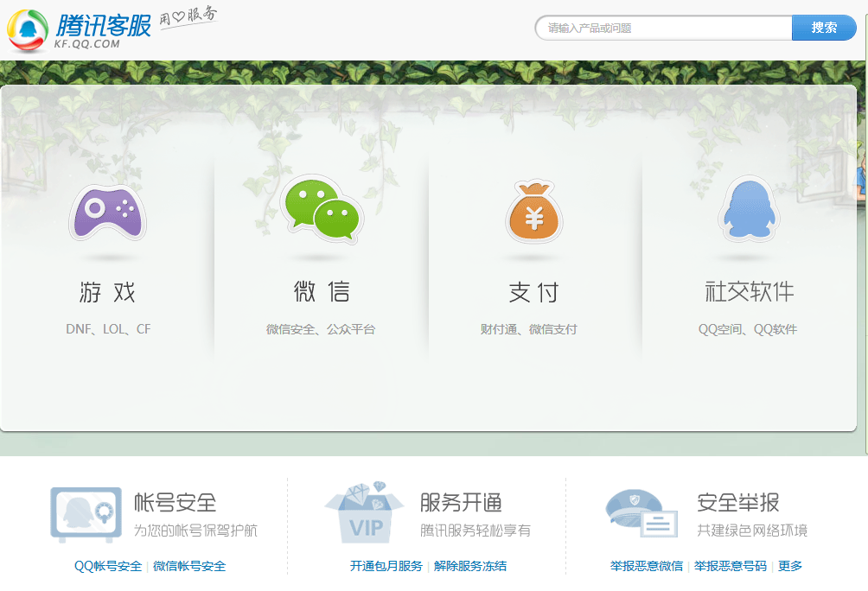
Task: Click the 为您的帐号保驾护航 tagline
Action: click(x=195, y=531)
